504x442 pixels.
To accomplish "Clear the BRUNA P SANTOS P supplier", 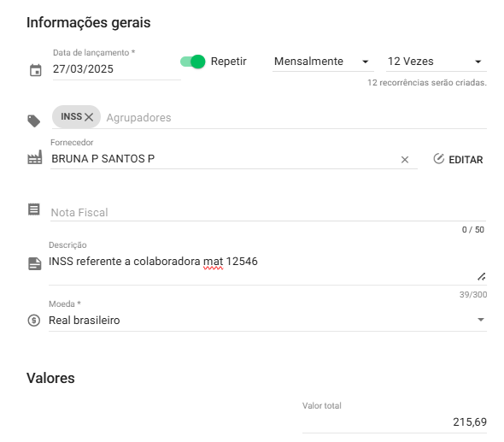I will point(405,160).
